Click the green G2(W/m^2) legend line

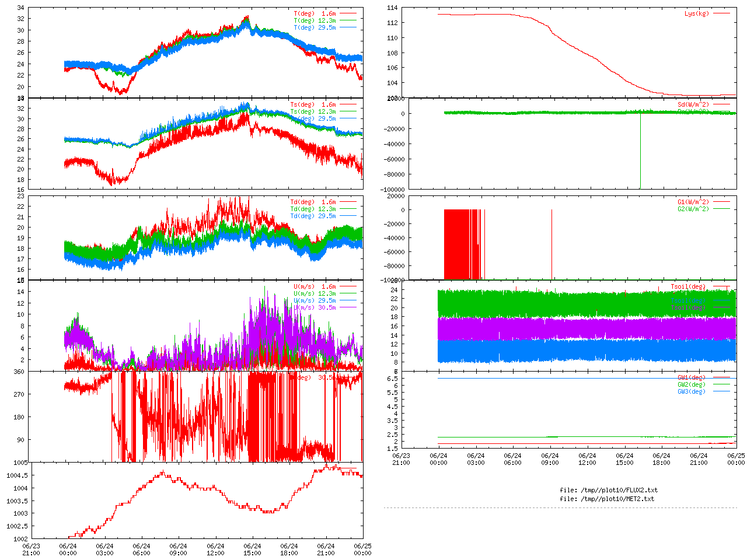(721, 209)
